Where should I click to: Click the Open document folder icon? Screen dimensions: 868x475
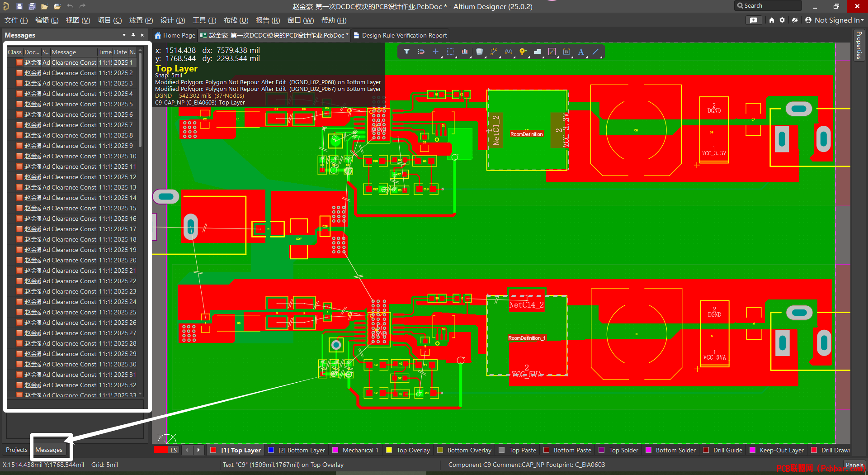(x=44, y=6)
